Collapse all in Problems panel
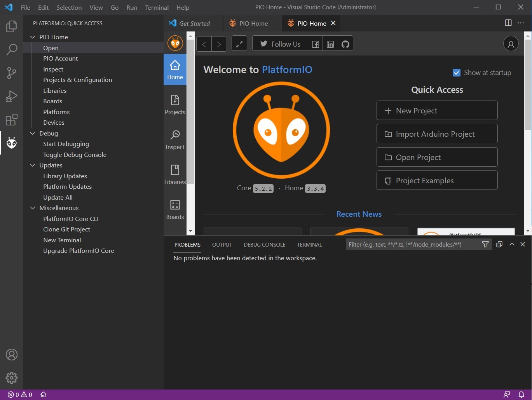The height and width of the screenshot is (400, 532). [499, 244]
